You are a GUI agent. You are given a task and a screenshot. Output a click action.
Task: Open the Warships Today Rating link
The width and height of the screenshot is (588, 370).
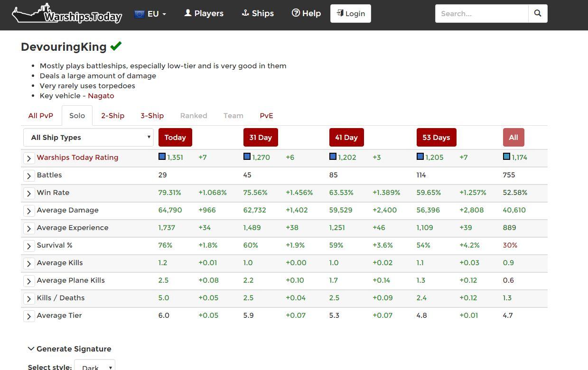tap(77, 157)
